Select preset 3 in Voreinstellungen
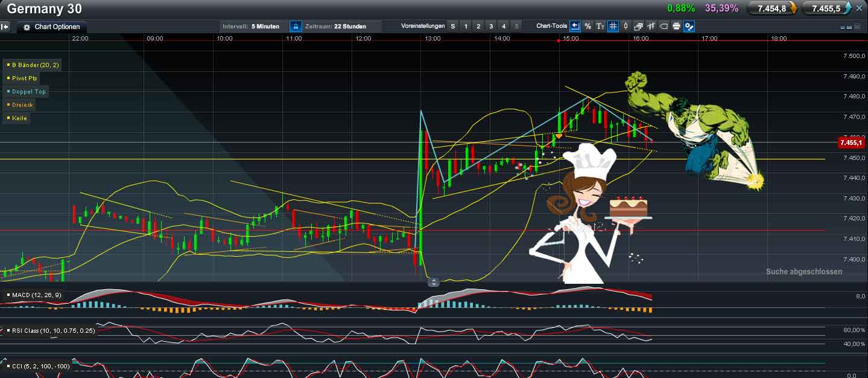Image resolution: width=868 pixels, height=378 pixels. coord(491,27)
